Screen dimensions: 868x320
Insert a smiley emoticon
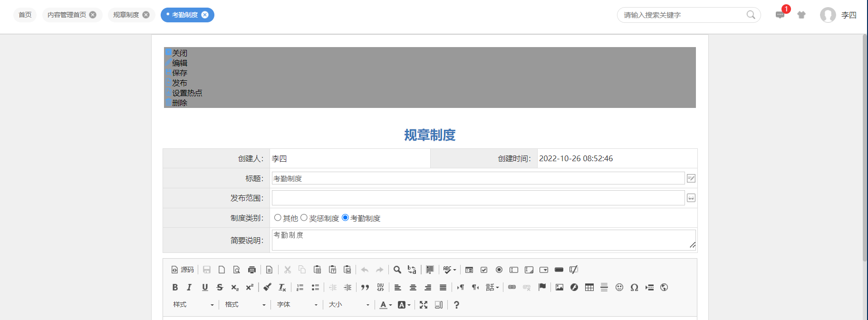pyautogui.click(x=619, y=287)
